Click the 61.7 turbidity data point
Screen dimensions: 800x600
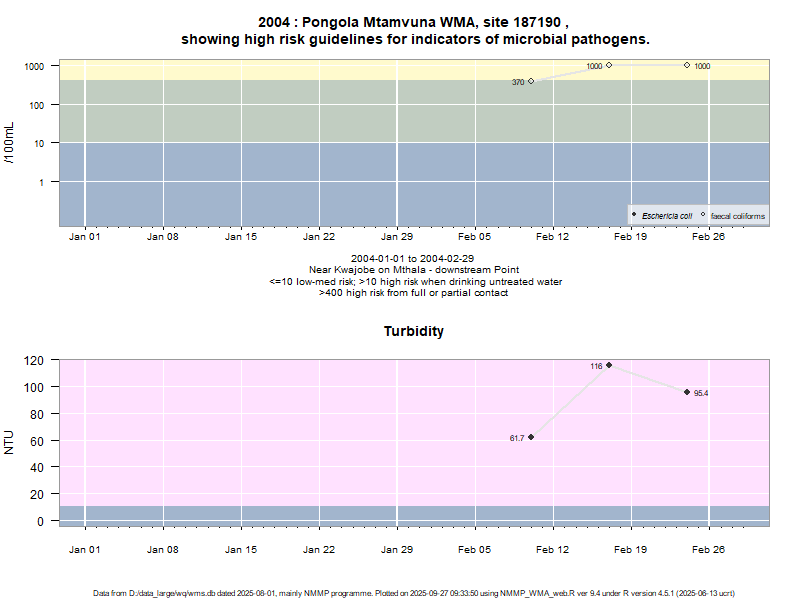(531, 437)
